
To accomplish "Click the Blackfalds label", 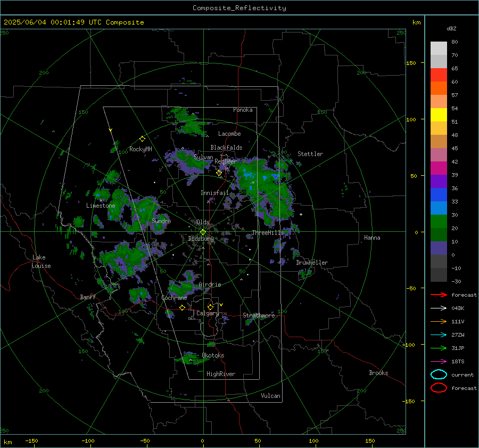I will (226, 148).
